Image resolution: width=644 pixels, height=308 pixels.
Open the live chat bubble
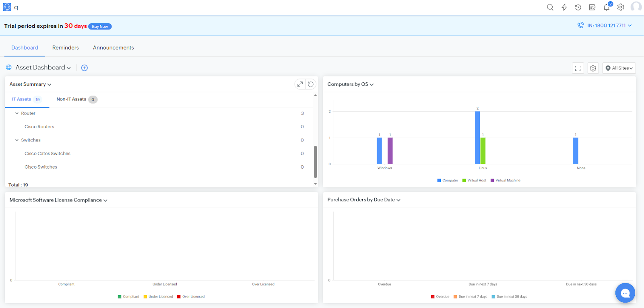click(625, 293)
